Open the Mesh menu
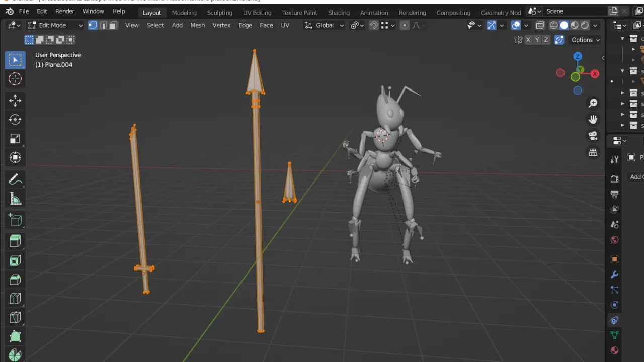The width and height of the screenshot is (644, 362). point(197,25)
